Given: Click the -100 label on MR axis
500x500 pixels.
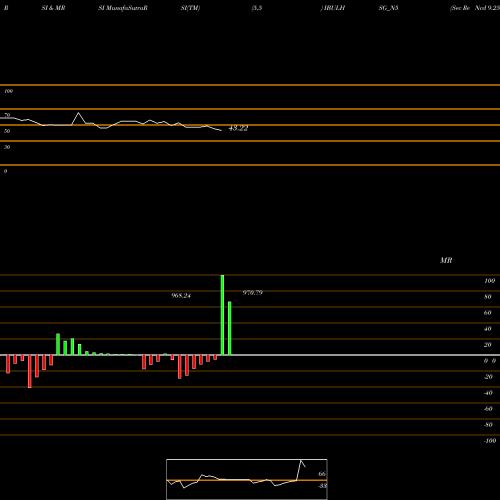Looking at the screenshot, I should click(x=490, y=441).
